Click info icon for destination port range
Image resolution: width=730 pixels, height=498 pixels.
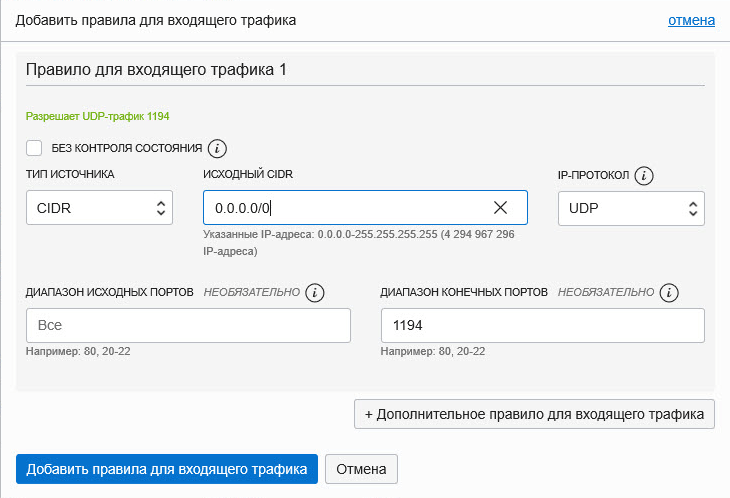tap(670, 293)
